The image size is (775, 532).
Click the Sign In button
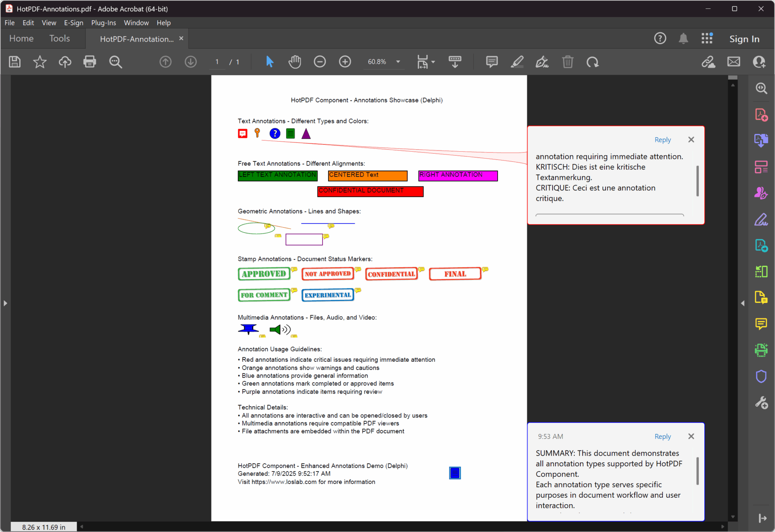tap(744, 38)
